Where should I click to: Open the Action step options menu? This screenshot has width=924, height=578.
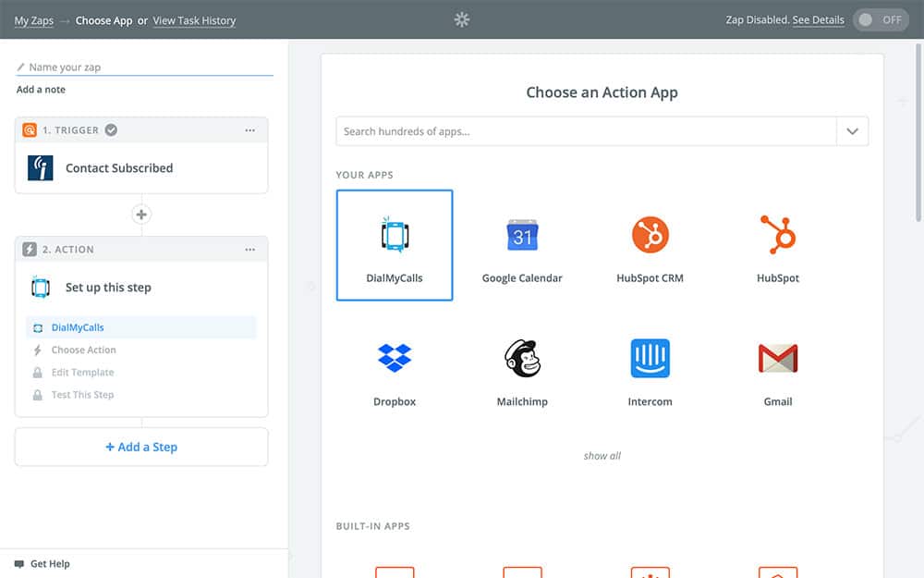(250, 250)
